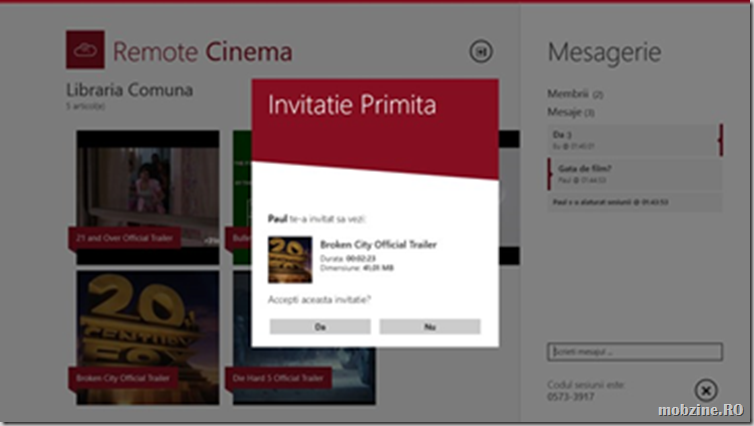
Task: Click the Mesagerie panel heading
Action: [x=604, y=52]
